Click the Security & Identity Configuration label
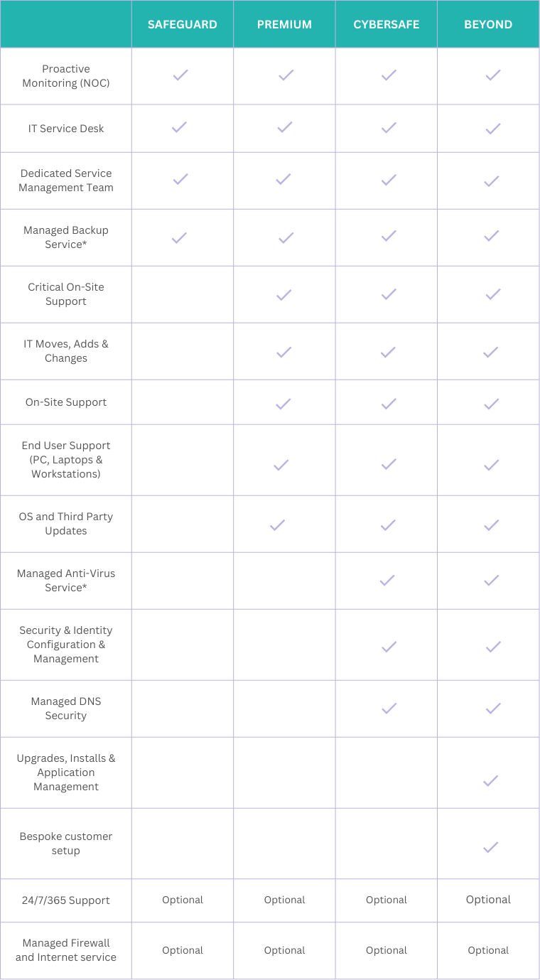The height and width of the screenshot is (980, 540). pos(66,645)
